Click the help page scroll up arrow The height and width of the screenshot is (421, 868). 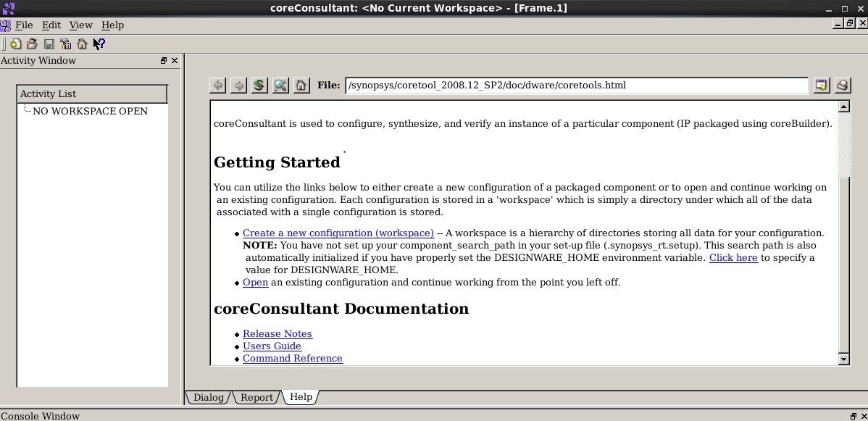[x=844, y=107]
